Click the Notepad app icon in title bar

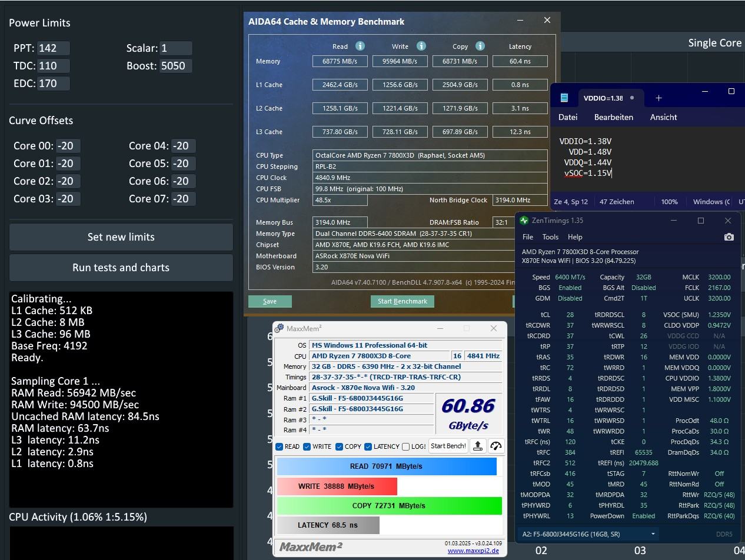pyautogui.click(x=564, y=98)
